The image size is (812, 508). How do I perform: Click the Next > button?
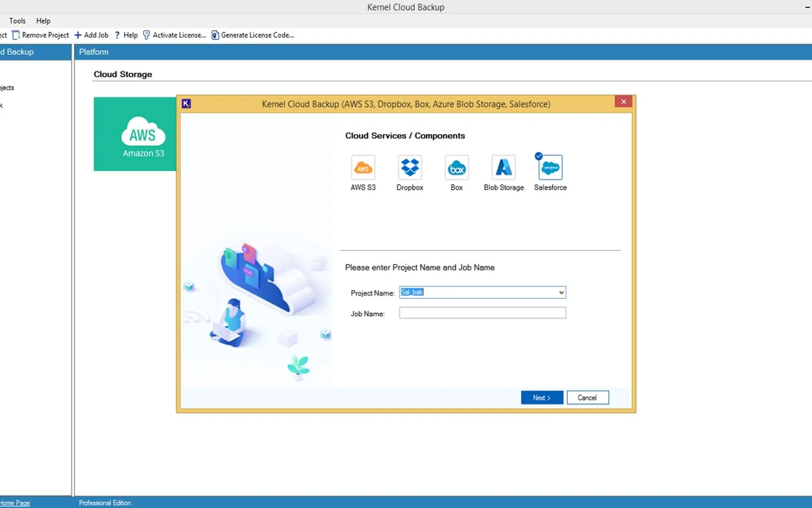(x=542, y=398)
